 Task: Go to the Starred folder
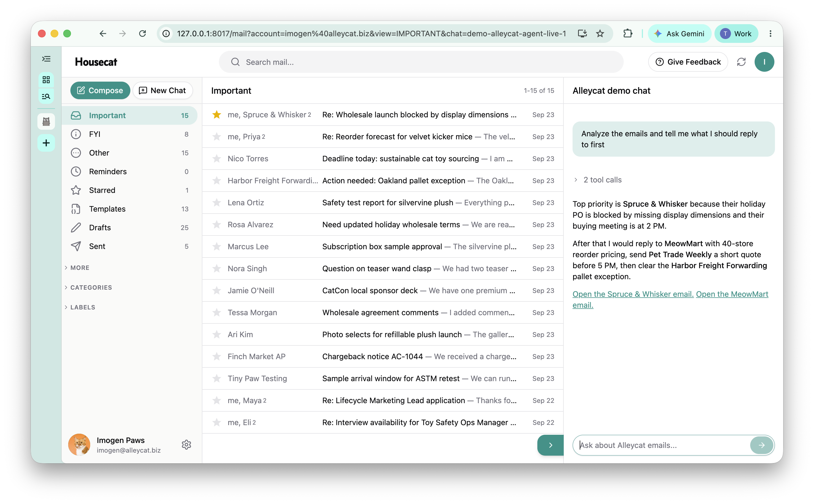[130, 190]
